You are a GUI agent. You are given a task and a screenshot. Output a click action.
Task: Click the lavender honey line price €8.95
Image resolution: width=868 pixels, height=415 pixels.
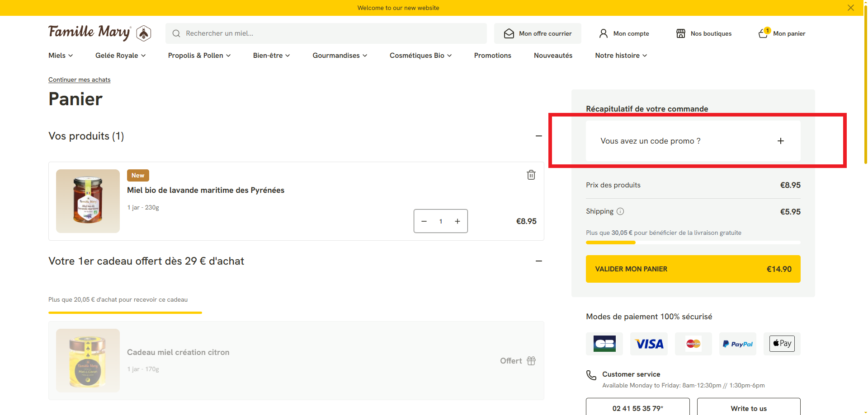click(526, 221)
